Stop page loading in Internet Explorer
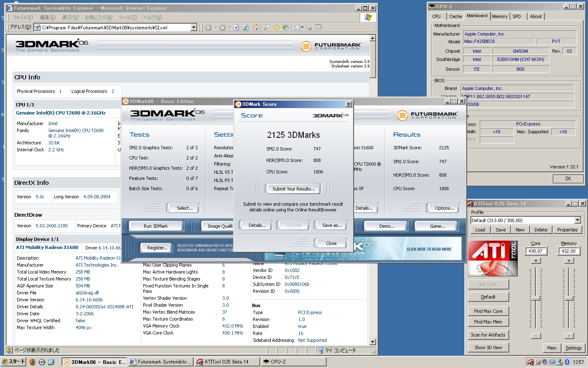 (236, 27)
